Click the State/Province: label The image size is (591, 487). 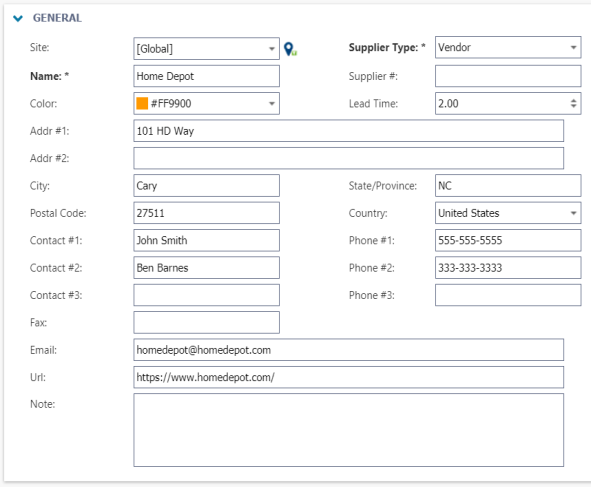coord(383,185)
